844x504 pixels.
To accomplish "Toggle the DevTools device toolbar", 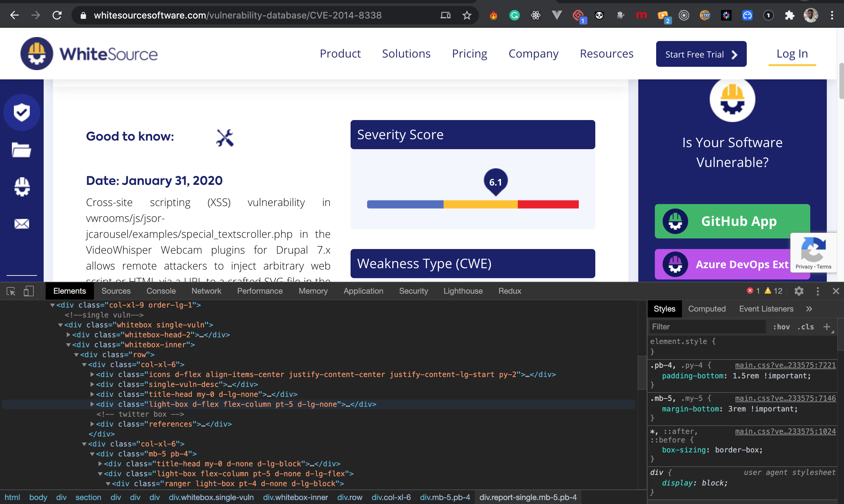I will tap(28, 291).
